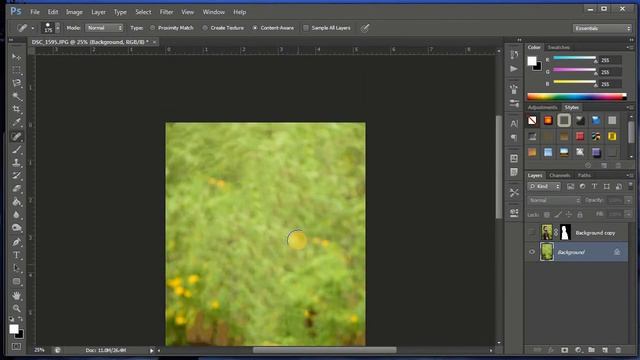
Task: Hide the Background layer eye icon
Action: point(532,252)
